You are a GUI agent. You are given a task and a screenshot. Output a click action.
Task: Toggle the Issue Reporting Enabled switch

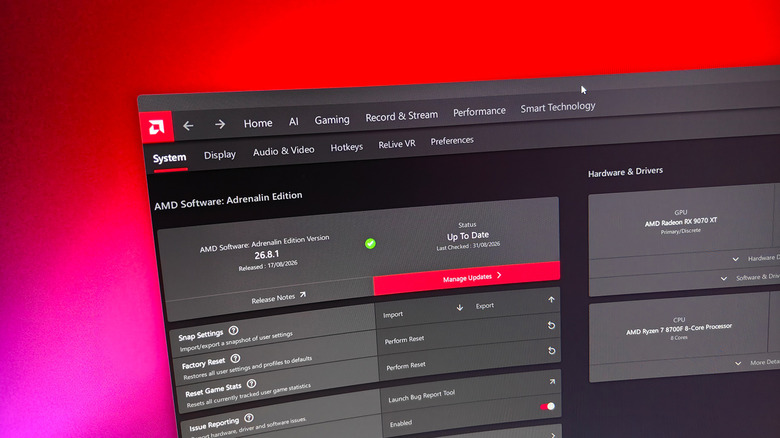click(548, 407)
